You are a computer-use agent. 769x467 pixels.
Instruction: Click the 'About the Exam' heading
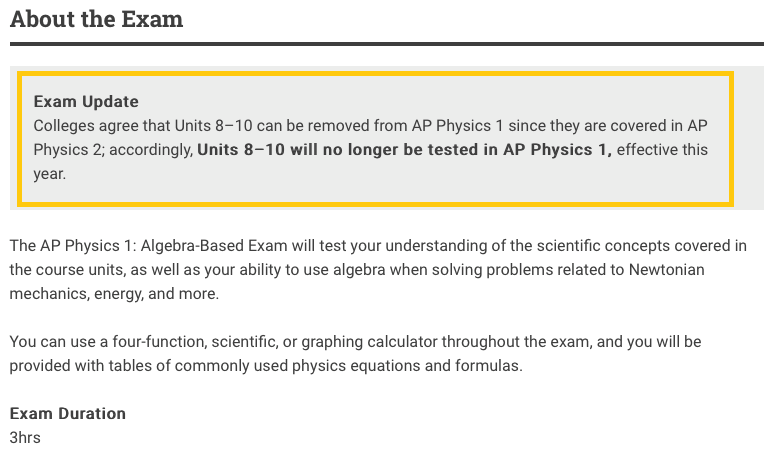pyautogui.click(x=96, y=19)
